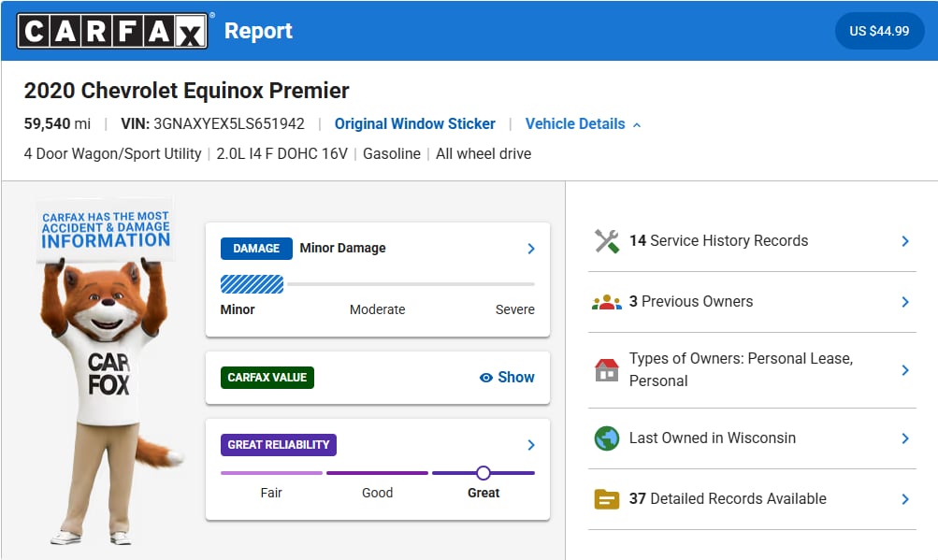Screen dimensions: 938x560
Task: Expand the Minor Damage card chevron
Action: pos(530,249)
